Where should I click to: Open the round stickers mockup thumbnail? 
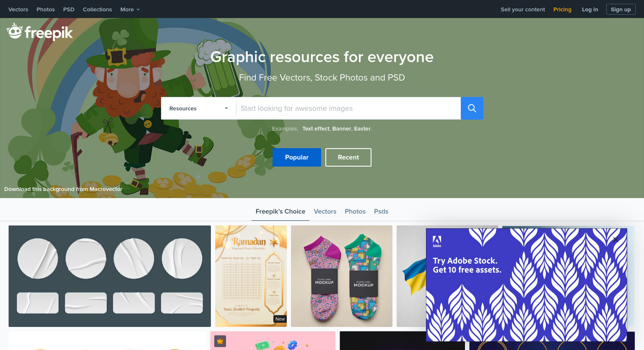[110, 276]
